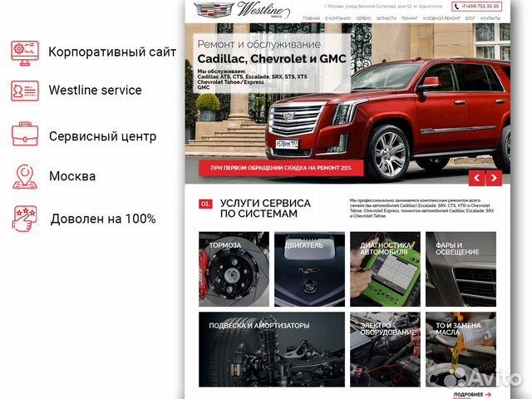Screen dimensions: 532x399
Task: Open the Подвеска и амортизаторы tile
Action: point(272,349)
